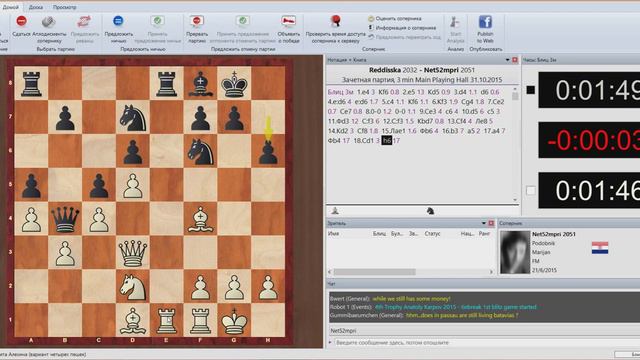Close the Нотация + Книга panel

pos(515,60)
